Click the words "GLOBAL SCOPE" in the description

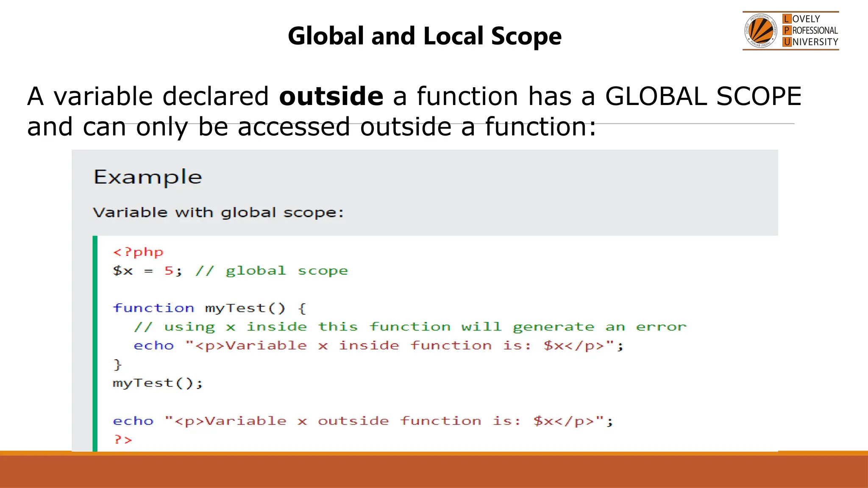703,96
